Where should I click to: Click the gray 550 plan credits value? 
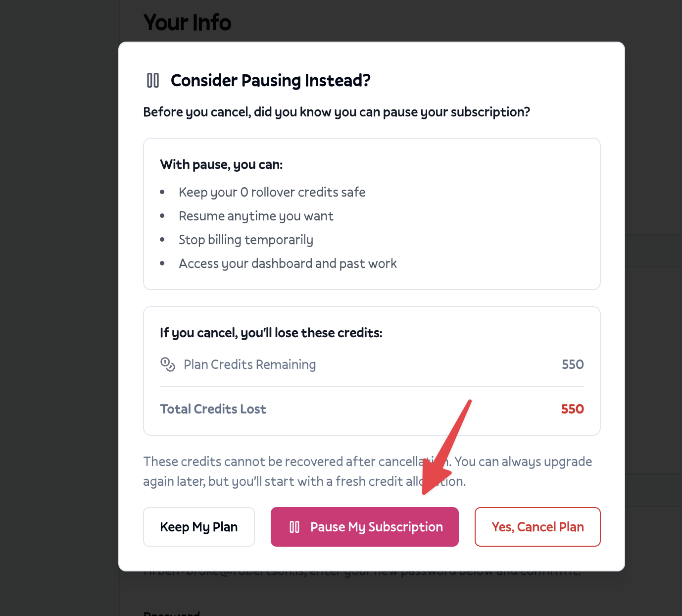tap(572, 364)
